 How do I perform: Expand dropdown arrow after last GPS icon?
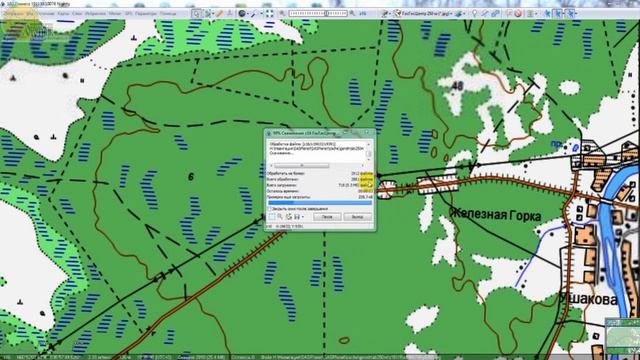pos(576,14)
